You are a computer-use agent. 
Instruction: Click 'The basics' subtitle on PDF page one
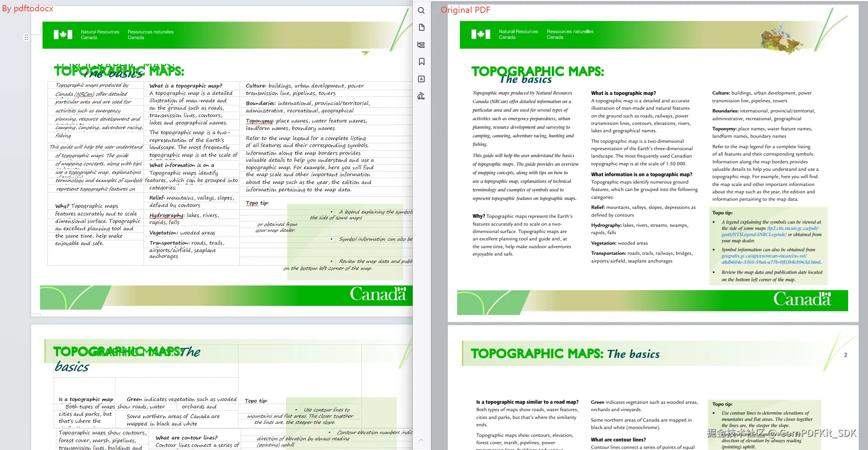point(526,80)
